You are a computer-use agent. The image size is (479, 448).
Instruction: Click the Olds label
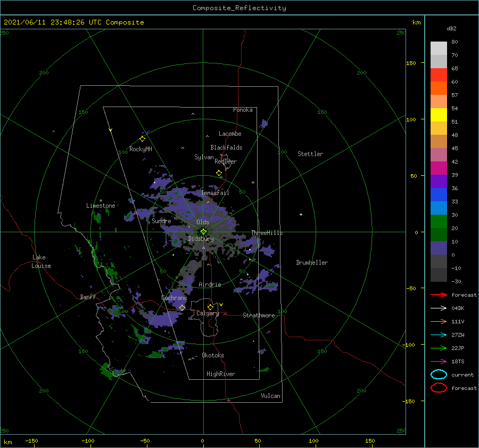(x=203, y=222)
